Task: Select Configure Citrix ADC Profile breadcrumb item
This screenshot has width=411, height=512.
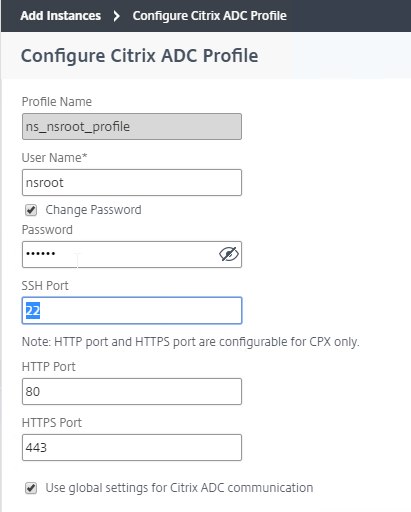Action: pyautogui.click(x=210, y=16)
